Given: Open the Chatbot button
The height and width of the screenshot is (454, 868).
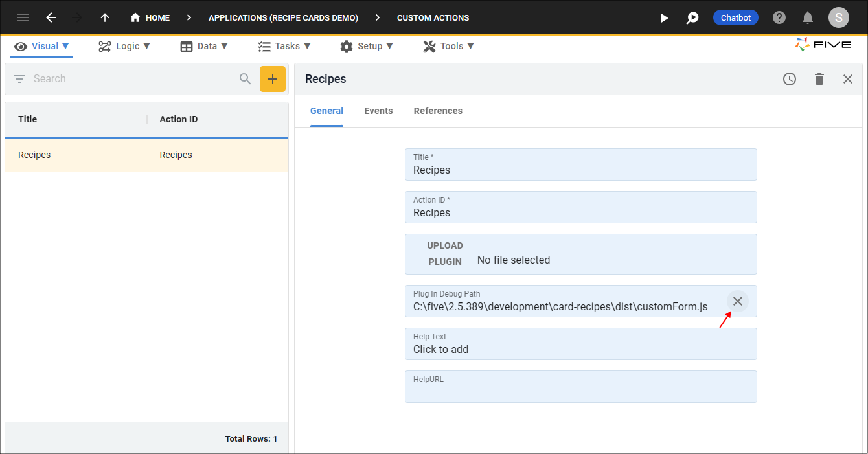Looking at the screenshot, I should click(736, 17).
